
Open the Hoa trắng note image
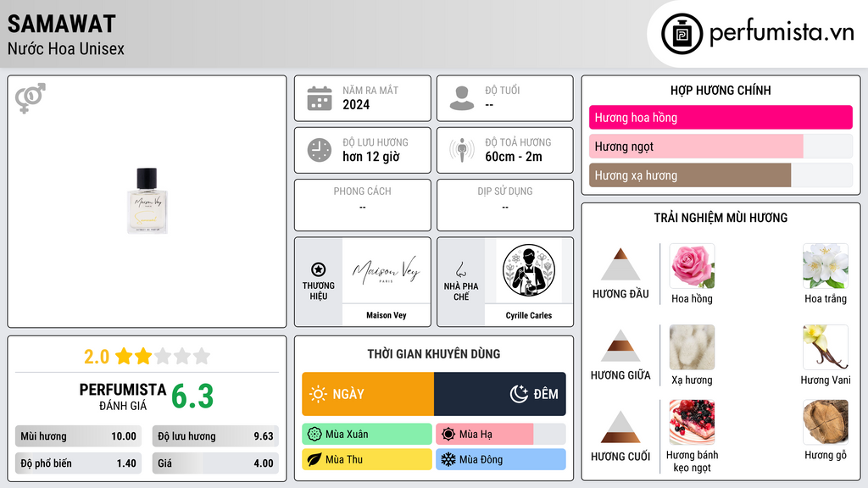point(826,266)
